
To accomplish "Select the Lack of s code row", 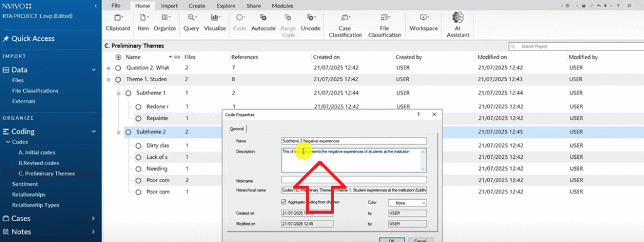I will point(157,157).
